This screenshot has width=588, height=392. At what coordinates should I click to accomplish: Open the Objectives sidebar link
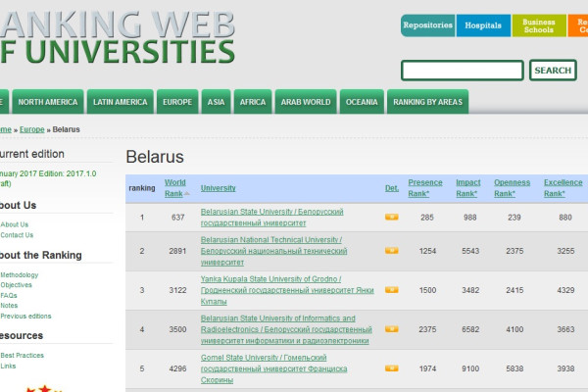(16, 285)
